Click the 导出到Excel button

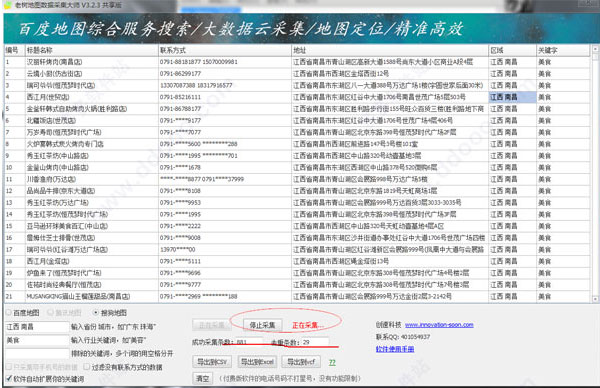[x=257, y=362]
